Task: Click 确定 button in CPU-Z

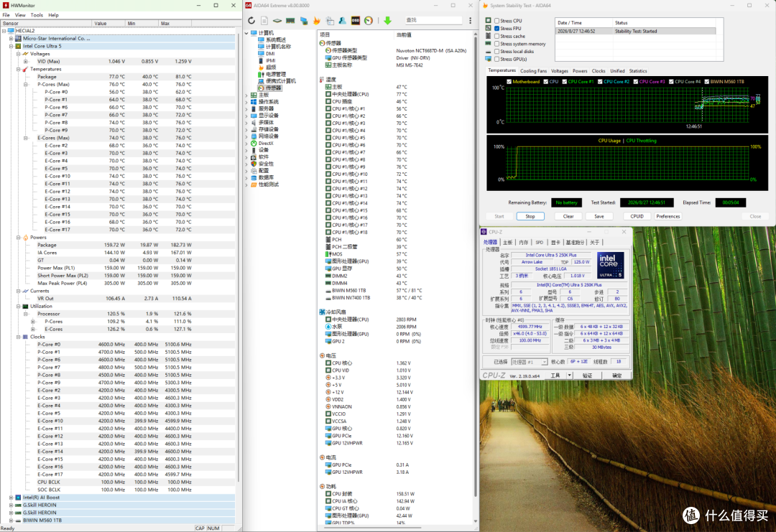Action: tap(616, 375)
